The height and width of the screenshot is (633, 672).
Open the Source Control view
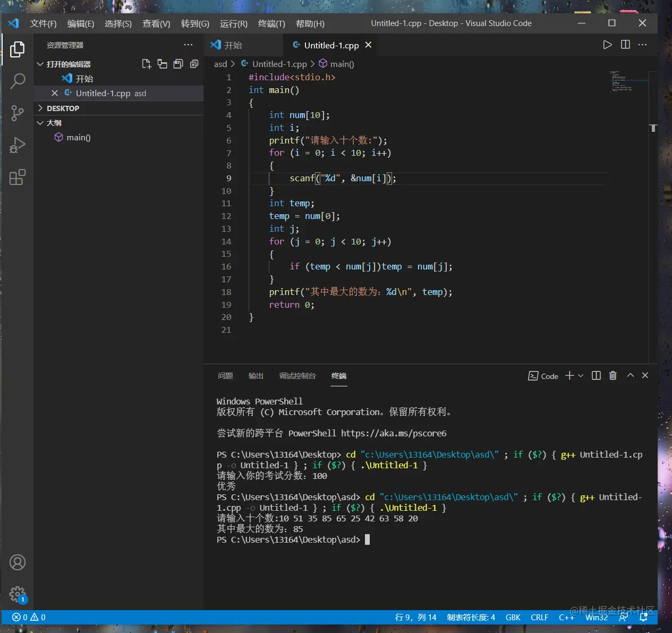(18, 113)
